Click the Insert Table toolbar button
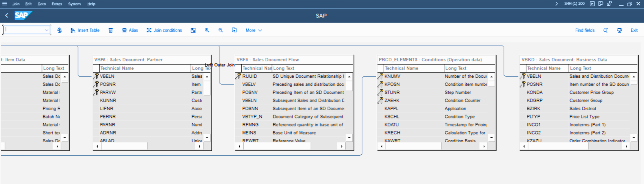644x184 pixels. pyautogui.click(x=85, y=30)
